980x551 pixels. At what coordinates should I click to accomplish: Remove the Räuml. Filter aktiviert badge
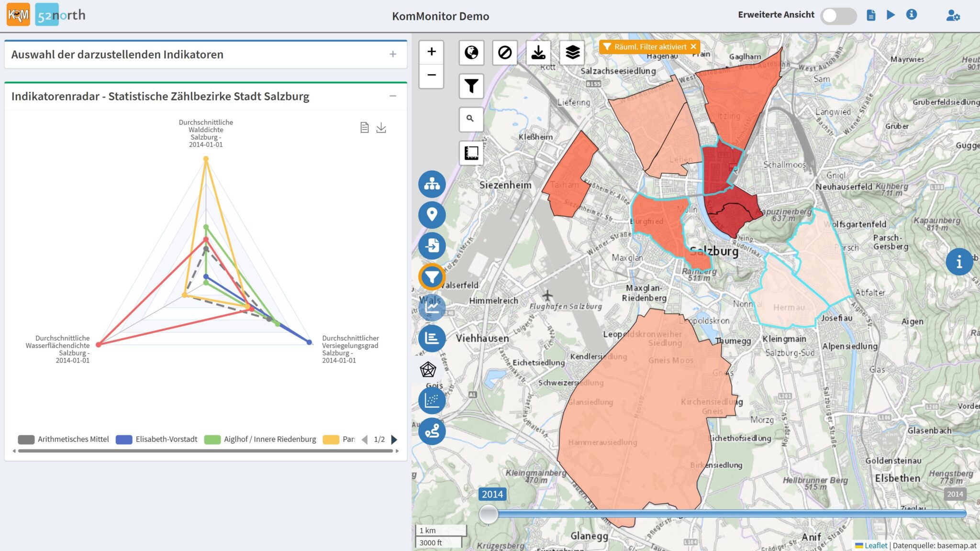point(693,46)
